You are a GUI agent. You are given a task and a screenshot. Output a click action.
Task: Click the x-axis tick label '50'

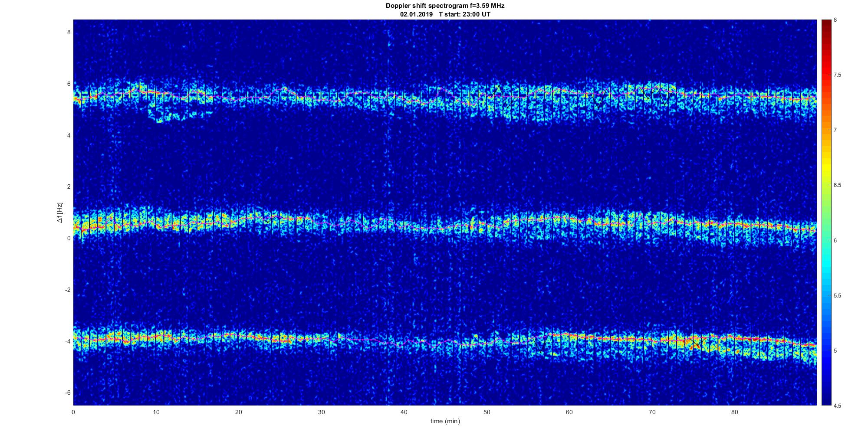click(487, 412)
